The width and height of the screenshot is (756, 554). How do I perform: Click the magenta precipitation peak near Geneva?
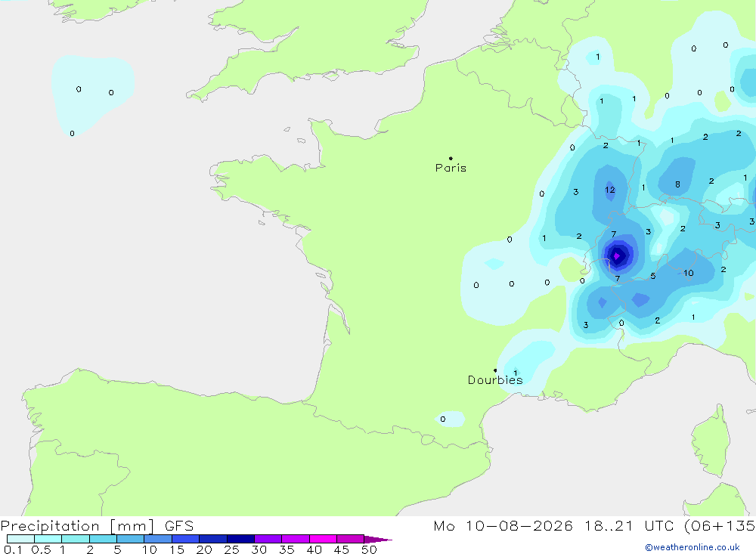point(616,255)
